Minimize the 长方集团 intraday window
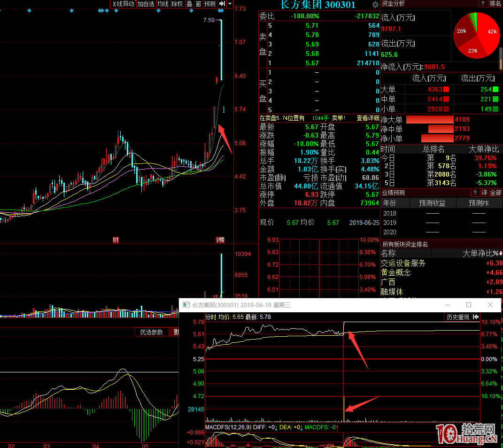 448,305
